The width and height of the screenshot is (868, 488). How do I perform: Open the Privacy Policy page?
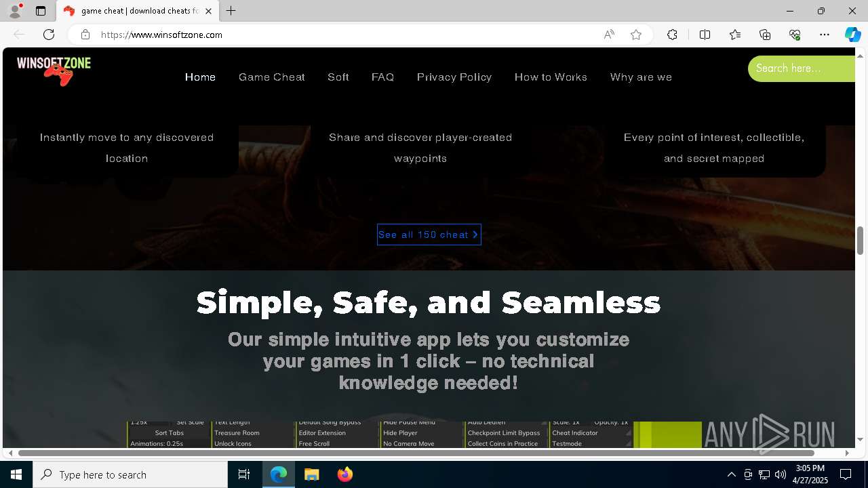(454, 77)
